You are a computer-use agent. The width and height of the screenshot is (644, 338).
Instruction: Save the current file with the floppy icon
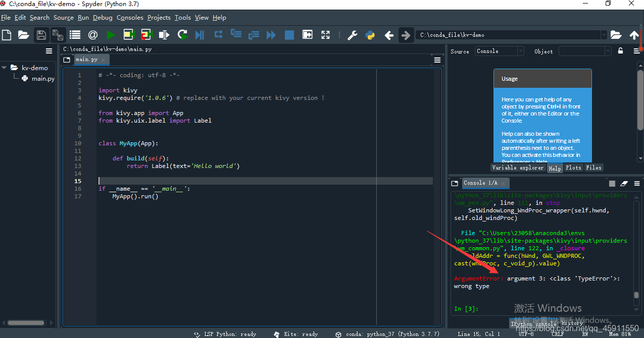41,35
